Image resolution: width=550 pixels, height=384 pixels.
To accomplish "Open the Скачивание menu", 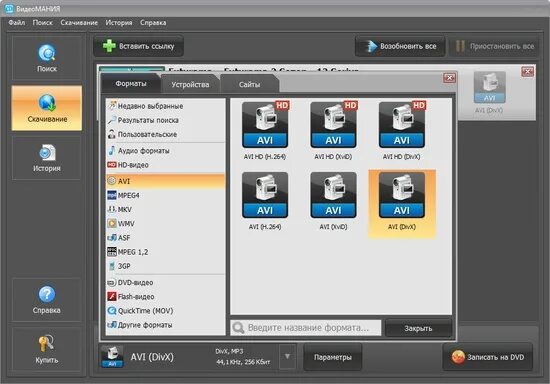I will [x=79, y=23].
